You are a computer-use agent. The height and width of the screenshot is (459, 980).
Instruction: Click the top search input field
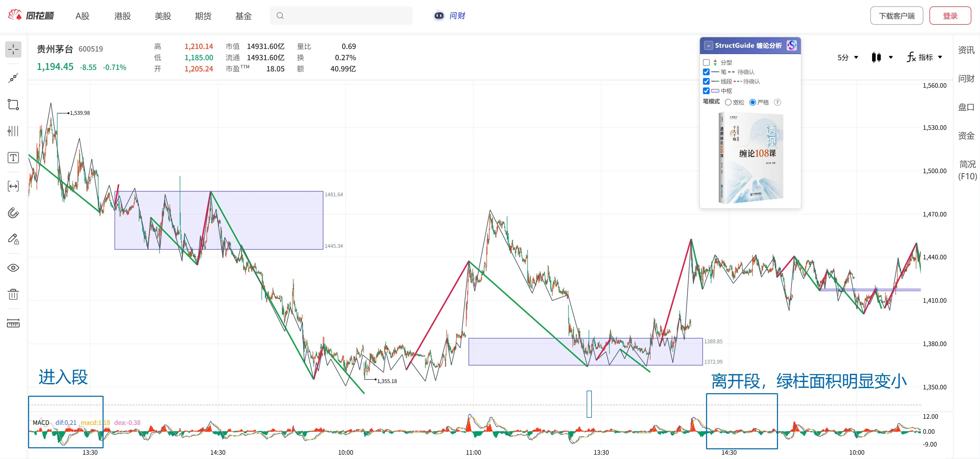point(341,16)
